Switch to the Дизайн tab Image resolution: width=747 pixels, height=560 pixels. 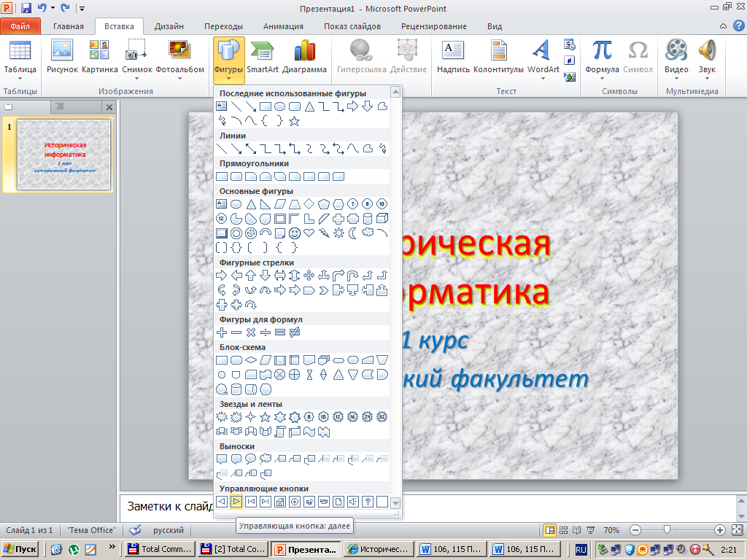tap(169, 26)
